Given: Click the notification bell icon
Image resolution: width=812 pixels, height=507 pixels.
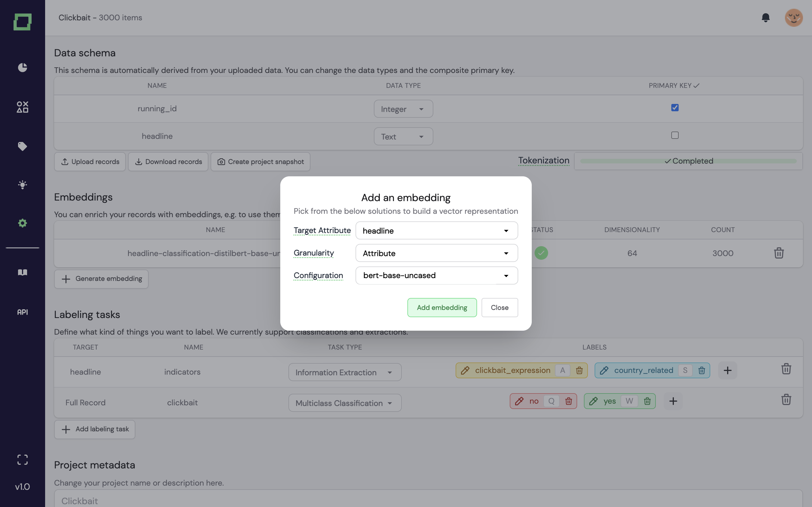Looking at the screenshot, I should [x=765, y=17].
